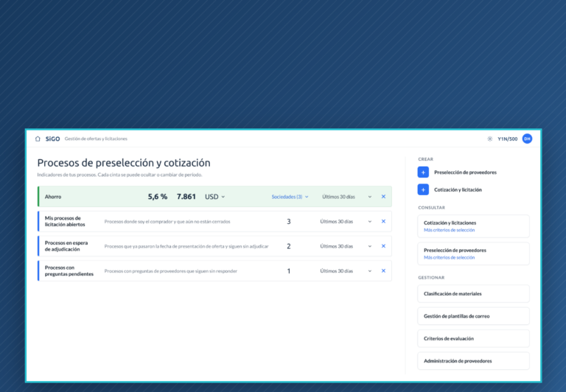Open period dropdown for Procesos con preguntas pendientes
This screenshot has width=566, height=392.
click(346, 270)
